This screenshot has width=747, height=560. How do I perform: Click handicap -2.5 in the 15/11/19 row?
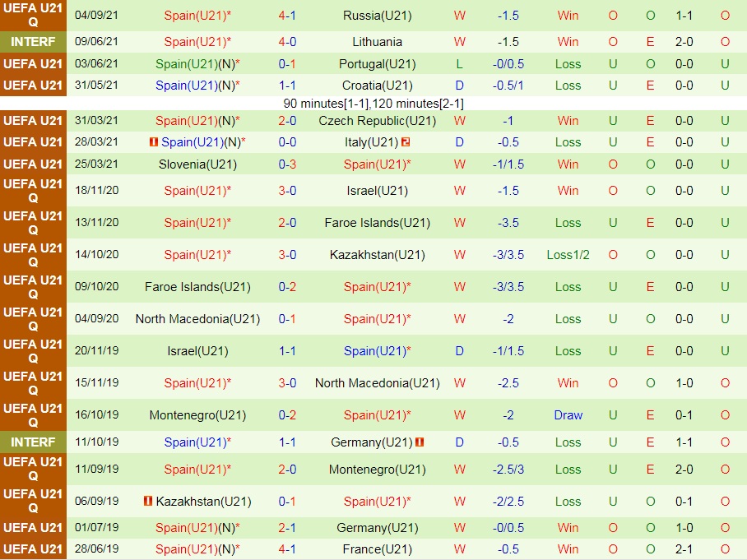point(508,383)
